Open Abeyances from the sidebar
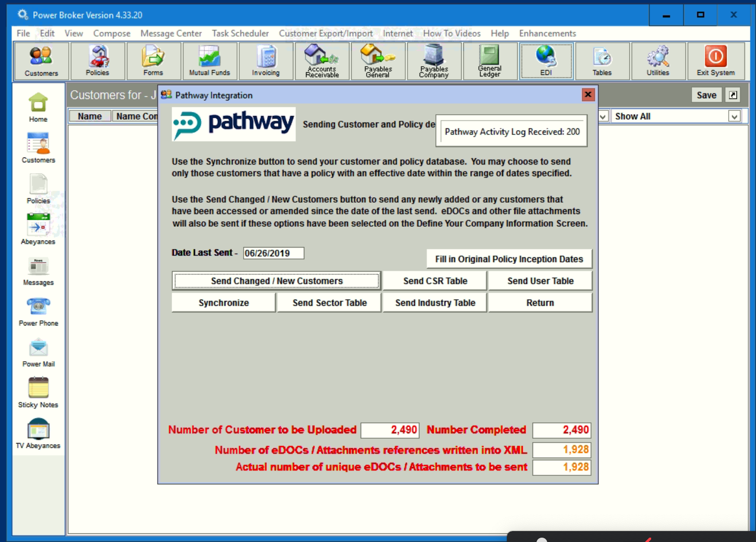756x542 pixels. (38, 226)
